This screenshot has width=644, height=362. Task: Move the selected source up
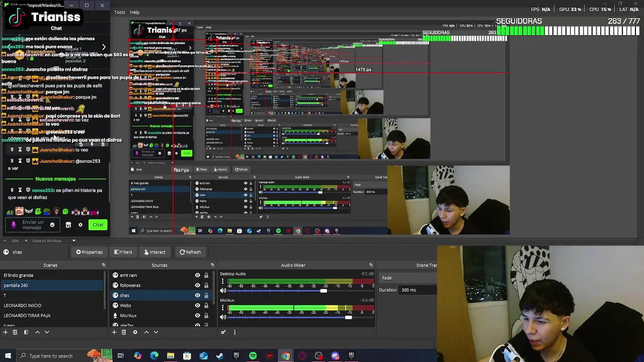146,332
